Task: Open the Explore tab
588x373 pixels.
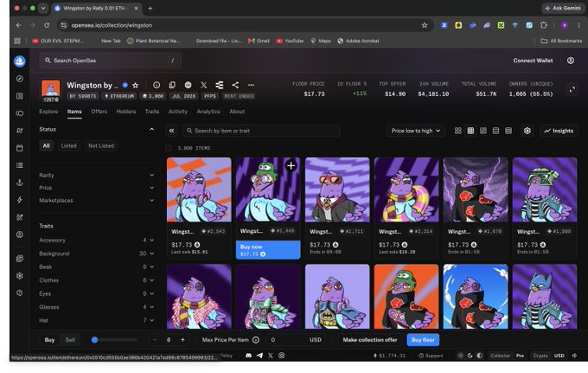Action: click(x=48, y=112)
